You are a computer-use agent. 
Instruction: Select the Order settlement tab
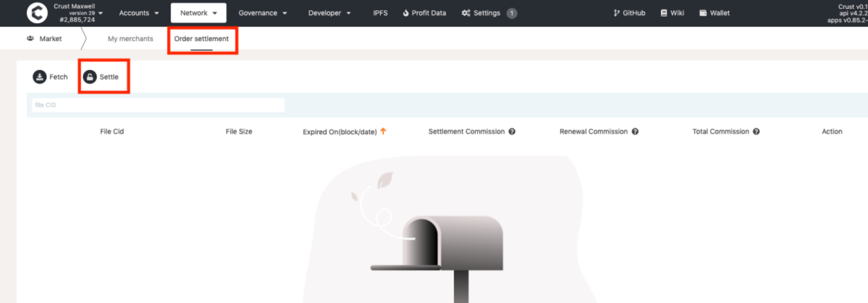[x=201, y=39]
